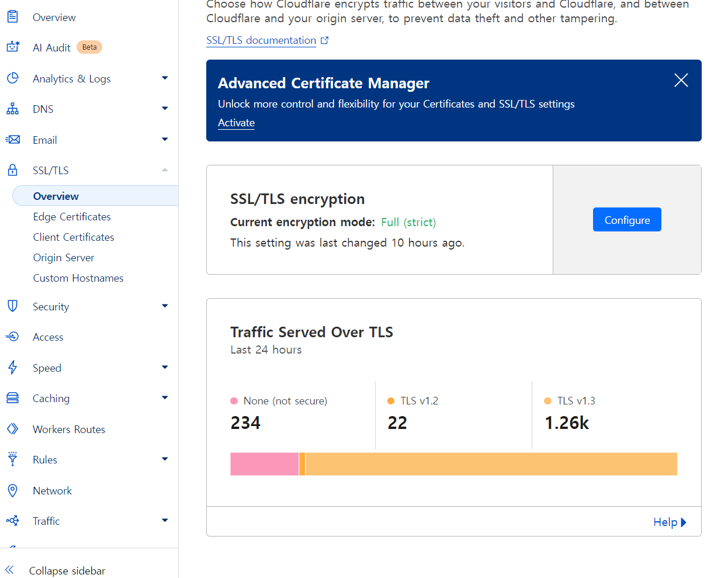Screen dimensions: 728x578
Task: Click the Advanced Certificate Manager banner title
Action: (x=324, y=83)
